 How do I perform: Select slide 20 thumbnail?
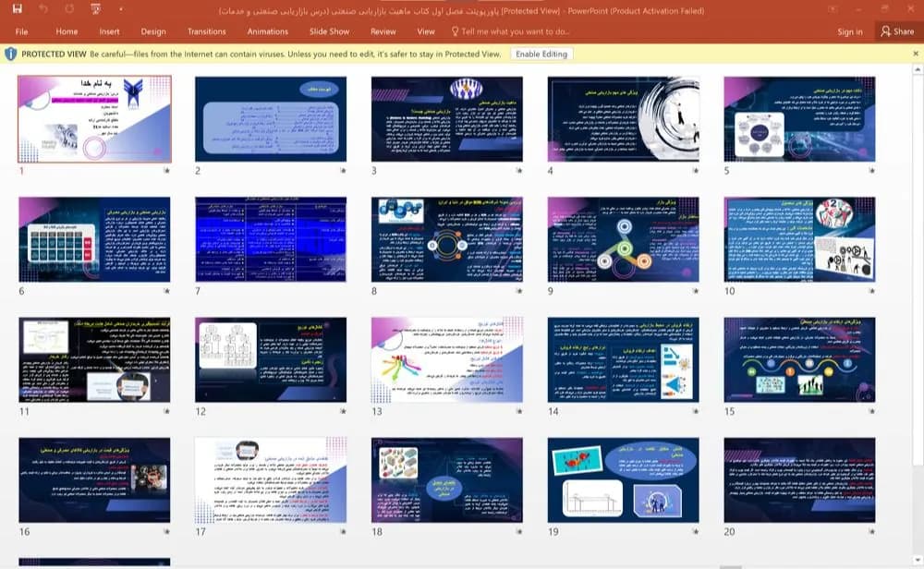click(799, 480)
